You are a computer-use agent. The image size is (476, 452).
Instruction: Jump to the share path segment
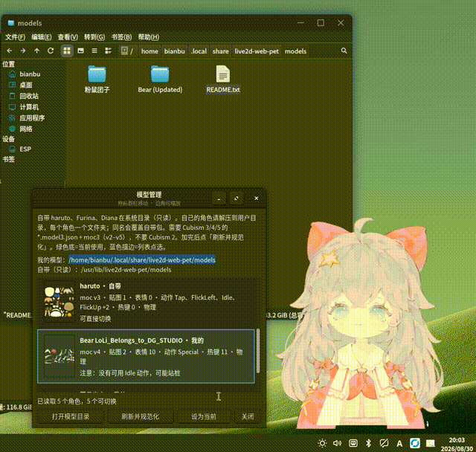tap(220, 51)
